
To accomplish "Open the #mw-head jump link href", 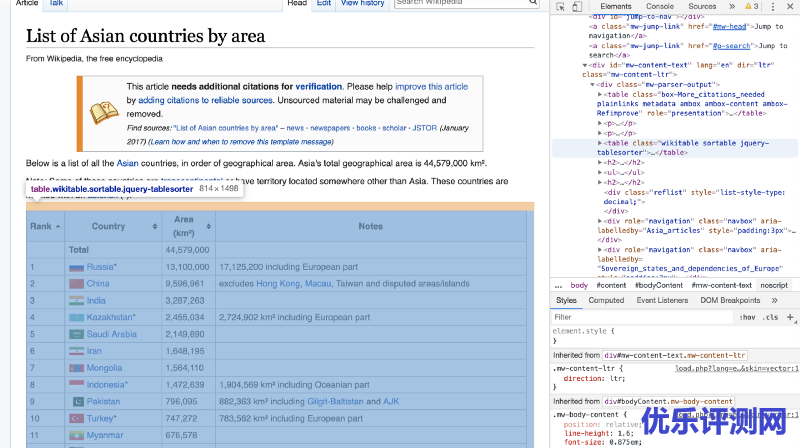I will (x=729, y=27).
